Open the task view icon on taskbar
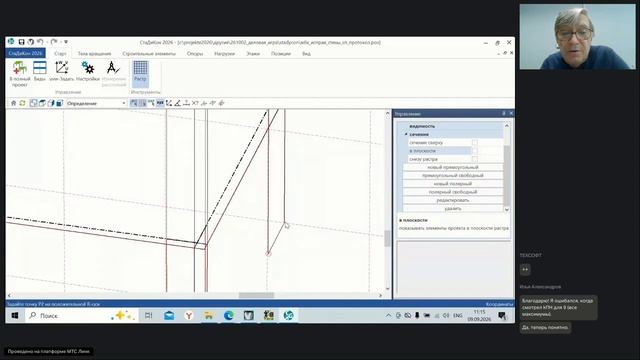Screen dimensions: 640x360 tap(149, 316)
